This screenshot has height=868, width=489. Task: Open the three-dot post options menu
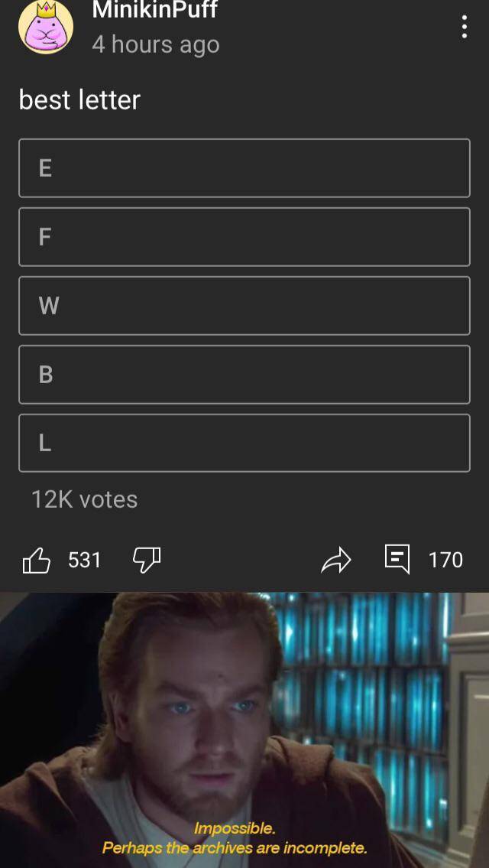click(x=464, y=27)
